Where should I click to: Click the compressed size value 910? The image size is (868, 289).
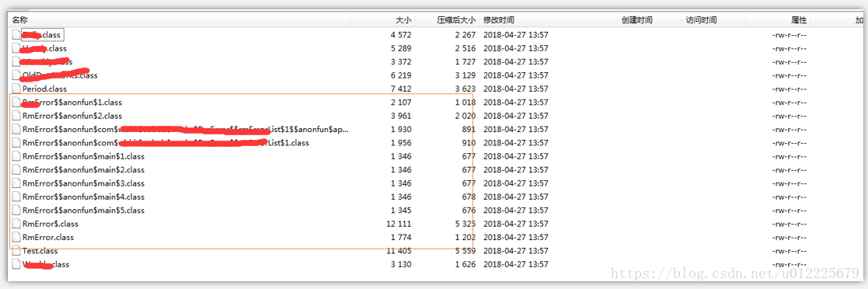[x=469, y=143]
